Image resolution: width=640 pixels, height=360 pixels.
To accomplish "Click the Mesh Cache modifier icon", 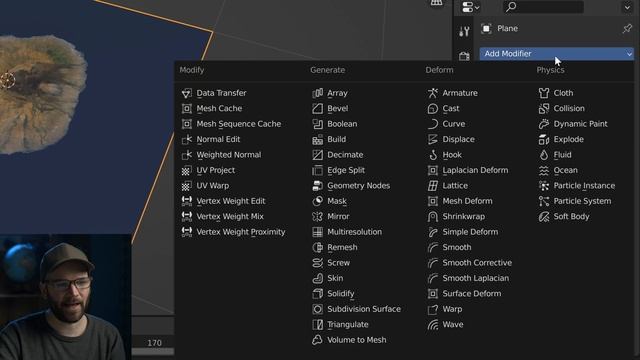I will [x=187, y=109].
